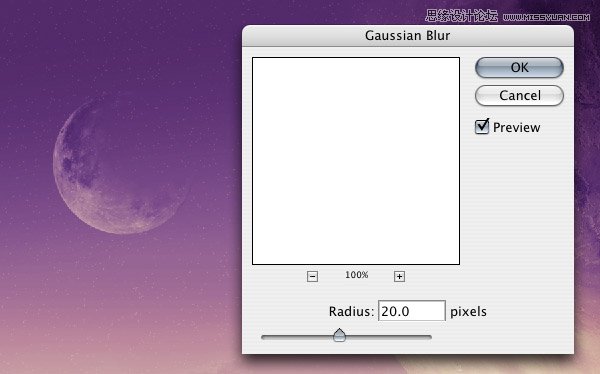Cancel the Gaussian Blur dialog
Viewport: 600px width, 374px height.
tap(519, 95)
